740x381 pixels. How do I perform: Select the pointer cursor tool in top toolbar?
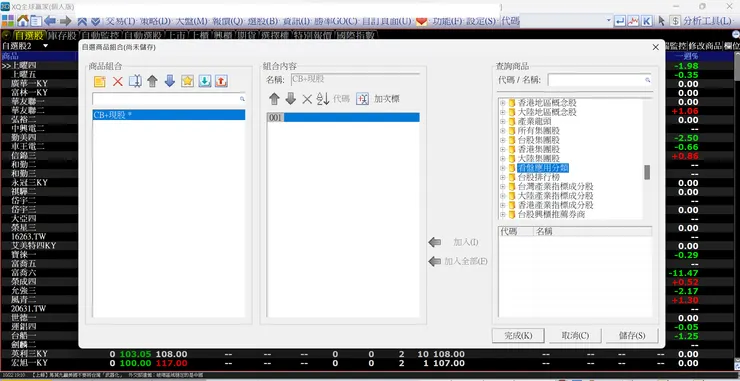(662, 21)
